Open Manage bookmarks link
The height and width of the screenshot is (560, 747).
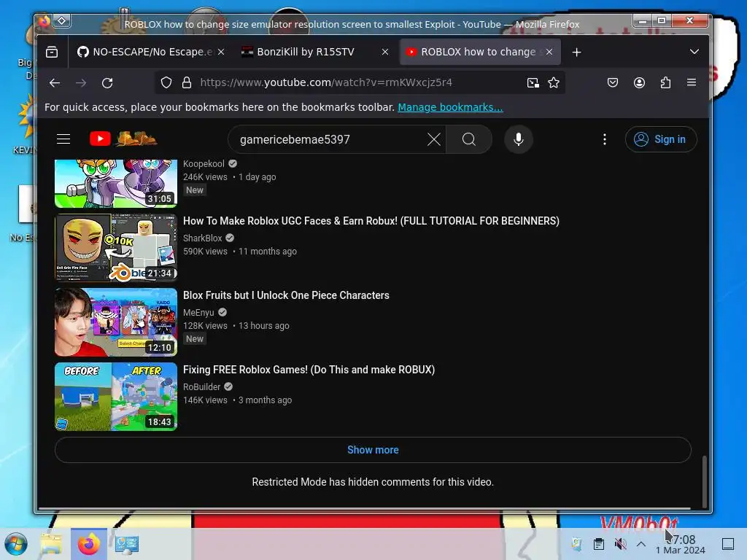[x=450, y=107]
